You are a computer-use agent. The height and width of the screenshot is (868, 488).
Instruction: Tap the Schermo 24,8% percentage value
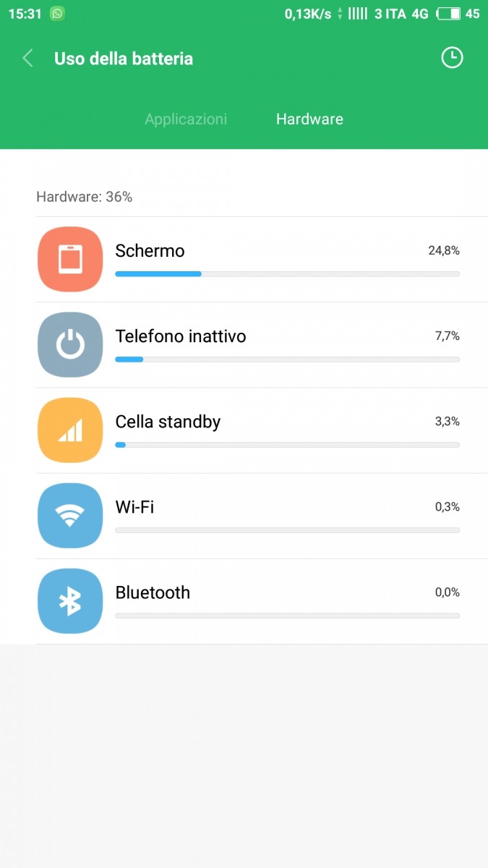click(x=444, y=251)
